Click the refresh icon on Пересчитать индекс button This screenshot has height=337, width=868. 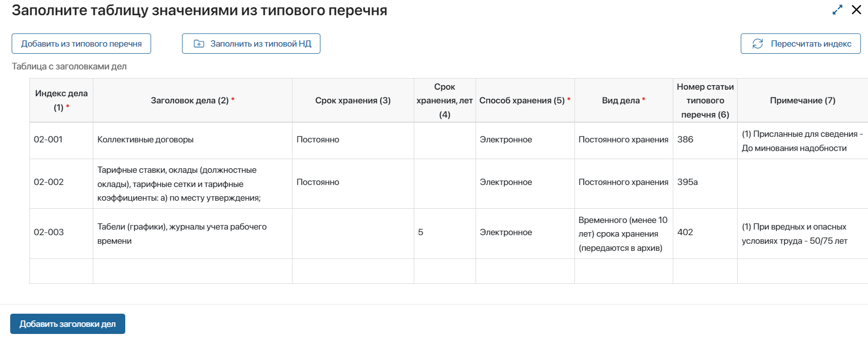(758, 44)
